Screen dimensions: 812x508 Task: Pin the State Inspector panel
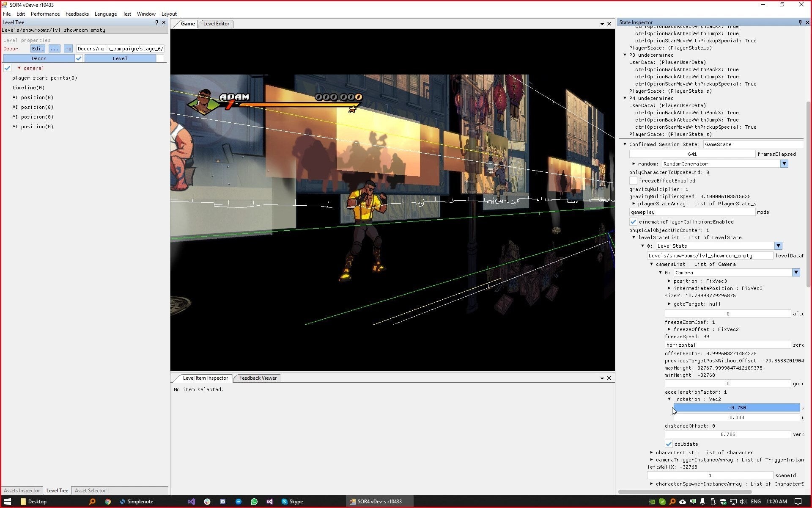[800, 22]
